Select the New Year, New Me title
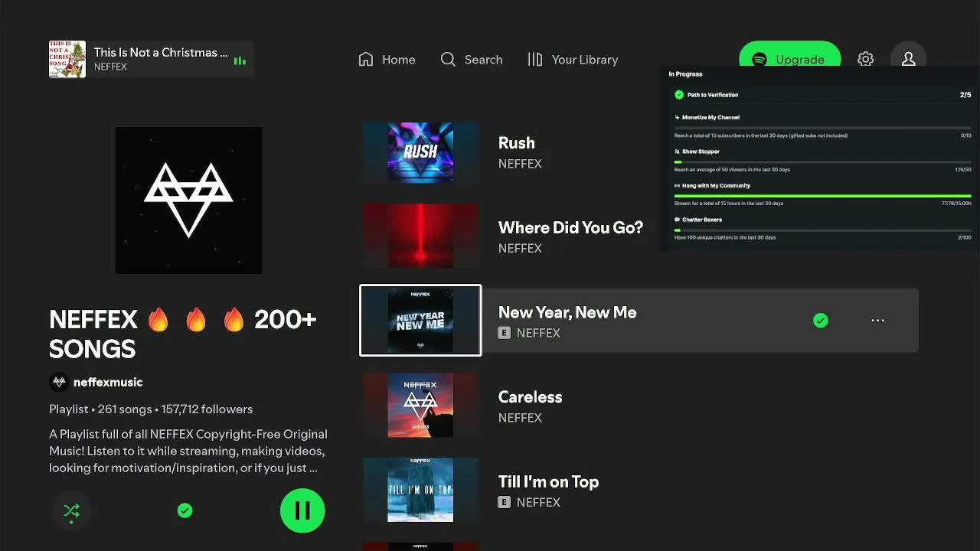Image resolution: width=980 pixels, height=551 pixels. pyautogui.click(x=567, y=312)
